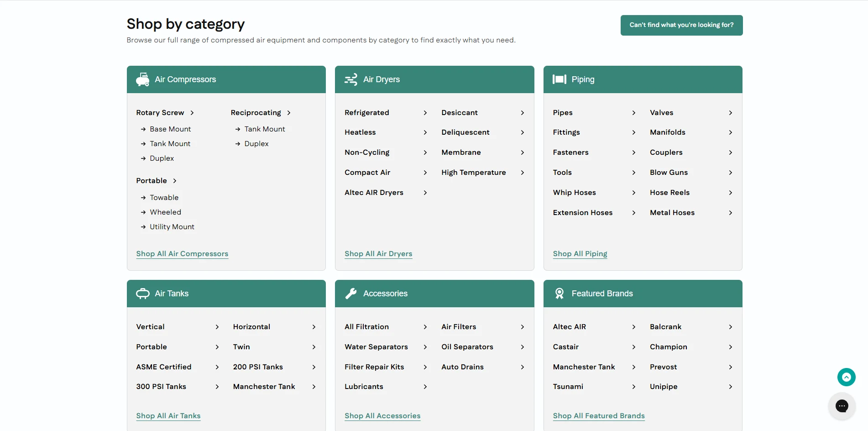Image resolution: width=868 pixels, height=431 pixels.
Task: Open Shop All Piping link
Action: click(x=580, y=254)
